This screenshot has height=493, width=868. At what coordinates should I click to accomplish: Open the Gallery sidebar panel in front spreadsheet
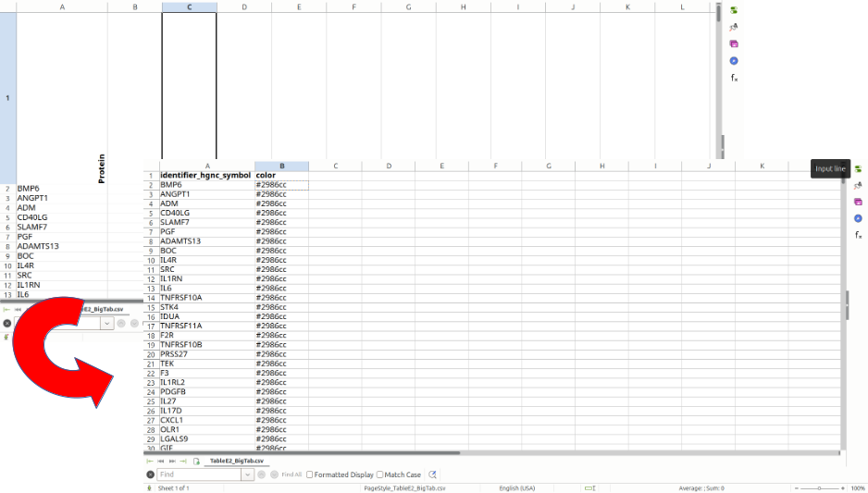click(858, 202)
